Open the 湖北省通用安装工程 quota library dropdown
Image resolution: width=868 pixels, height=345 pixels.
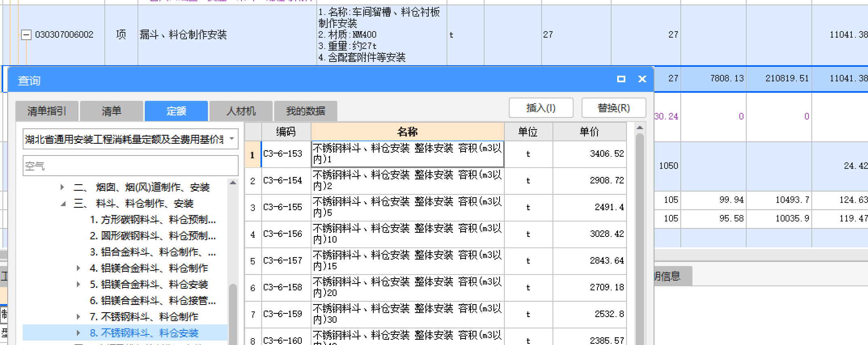click(232, 139)
